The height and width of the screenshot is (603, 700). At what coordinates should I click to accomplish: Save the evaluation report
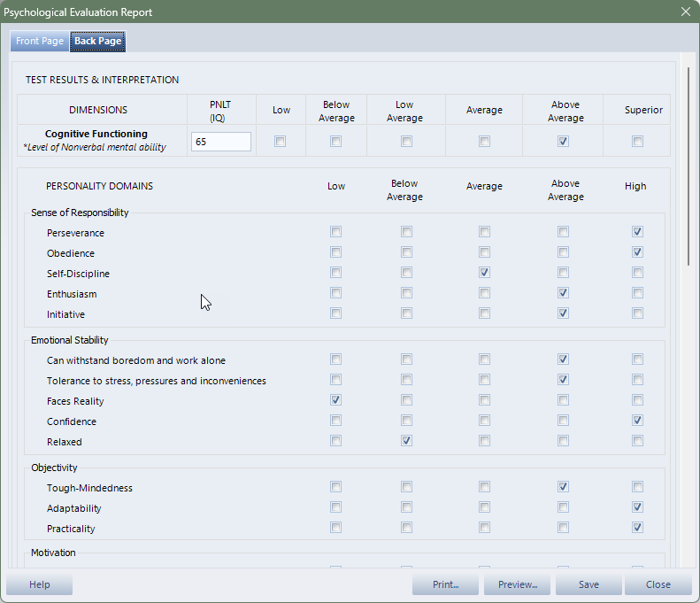588,584
